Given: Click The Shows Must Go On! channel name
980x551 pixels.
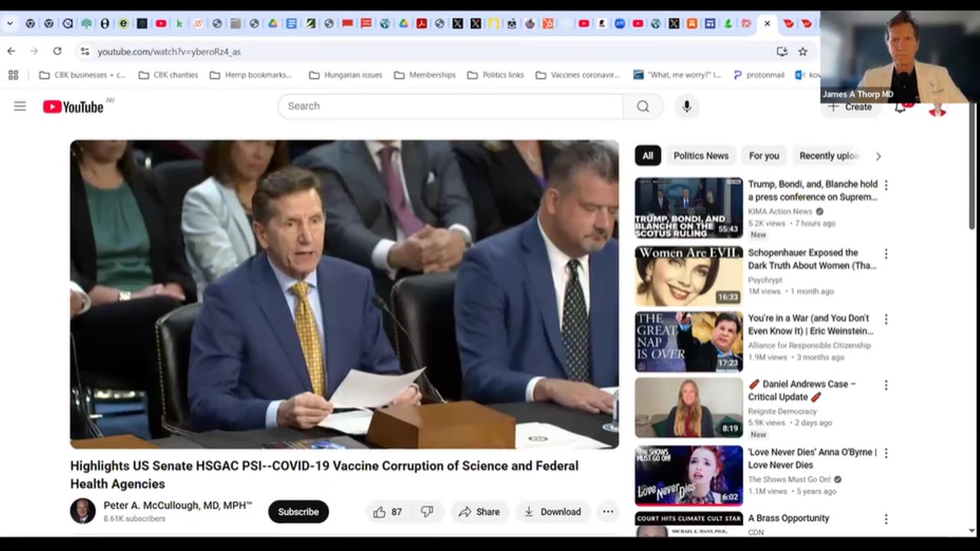Looking at the screenshot, I should point(789,479).
